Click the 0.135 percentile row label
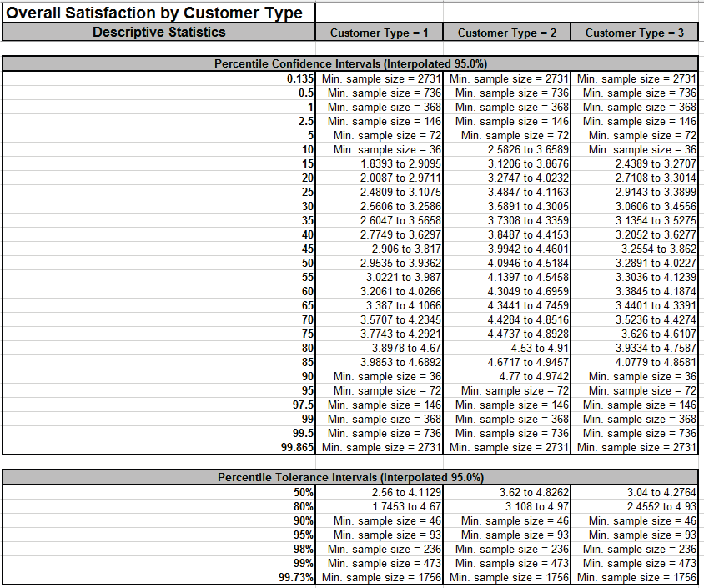704x588 pixels. pyautogui.click(x=299, y=78)
